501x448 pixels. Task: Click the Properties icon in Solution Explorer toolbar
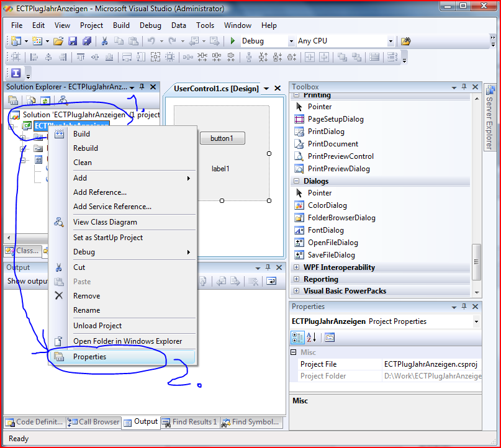13,101
